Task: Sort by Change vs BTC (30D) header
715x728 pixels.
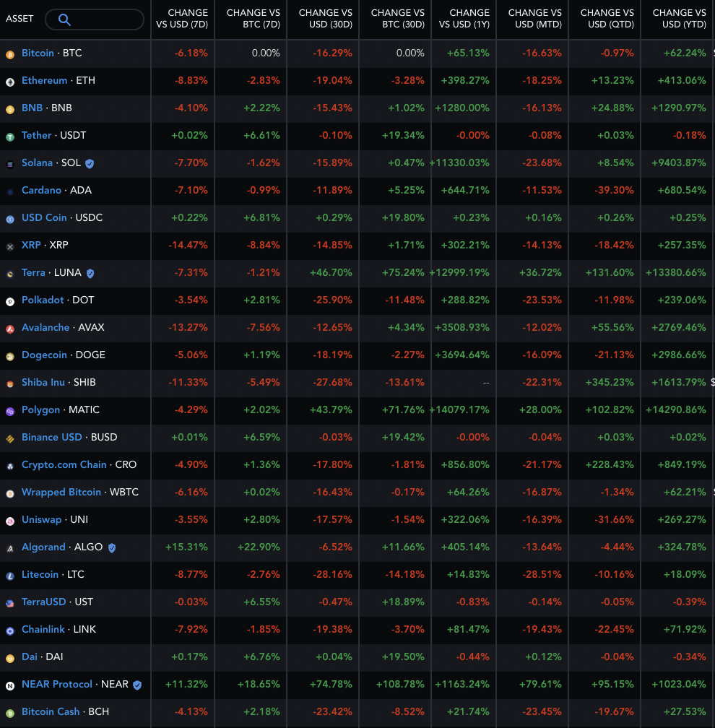Action: [398, 19]
